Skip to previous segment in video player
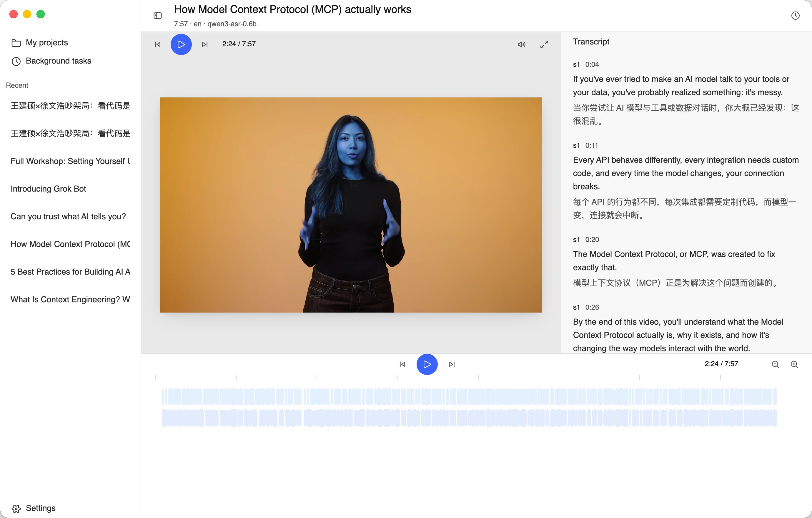The height and width of the screenshot is (518, 812). point(157,44)
